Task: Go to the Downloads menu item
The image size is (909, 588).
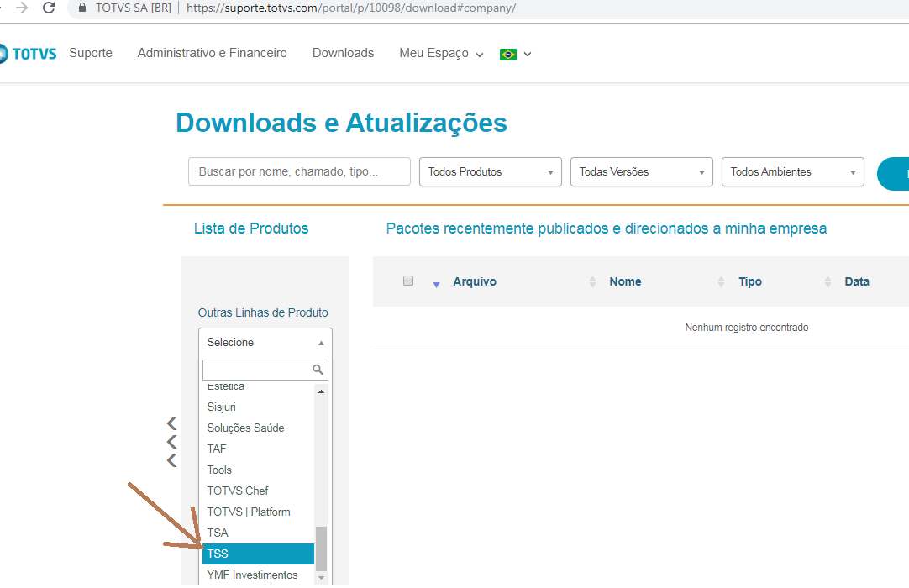Action: [x=344, y=53]
